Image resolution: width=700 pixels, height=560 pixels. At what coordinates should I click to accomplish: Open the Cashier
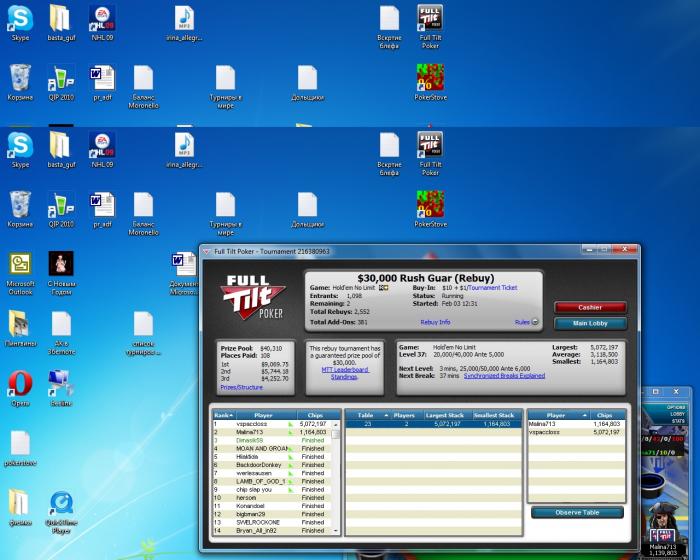pos(590,307)
